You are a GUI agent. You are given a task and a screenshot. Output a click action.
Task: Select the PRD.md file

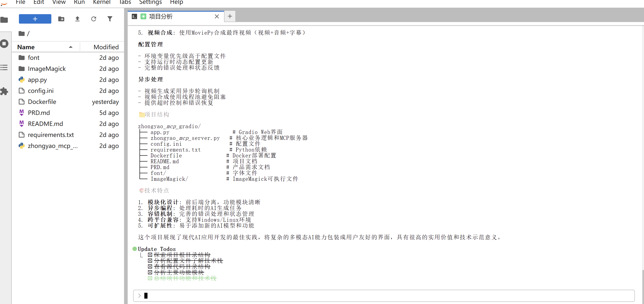pyautogui.click(x=68, y=113)
